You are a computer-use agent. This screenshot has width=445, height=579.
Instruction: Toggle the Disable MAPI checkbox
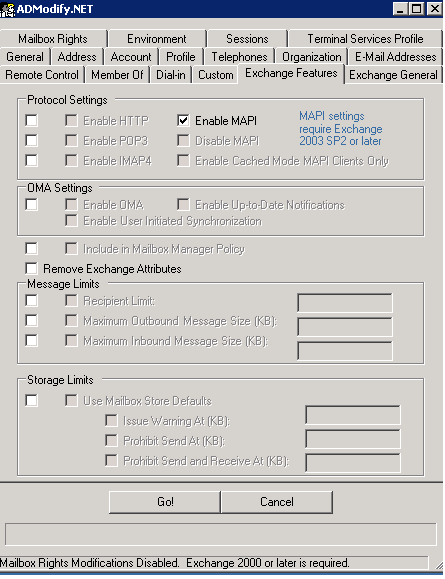click(183, 140)
